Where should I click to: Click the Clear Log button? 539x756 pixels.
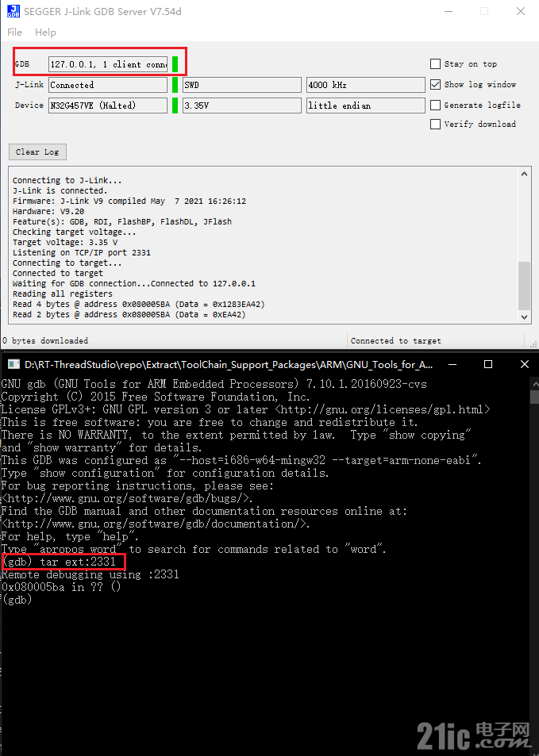[x=37, y=152]
